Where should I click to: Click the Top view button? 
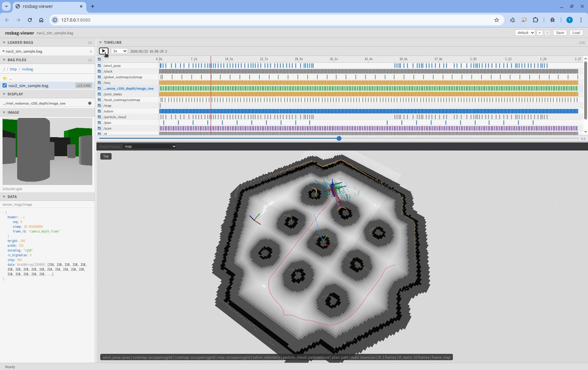[106, 156]
